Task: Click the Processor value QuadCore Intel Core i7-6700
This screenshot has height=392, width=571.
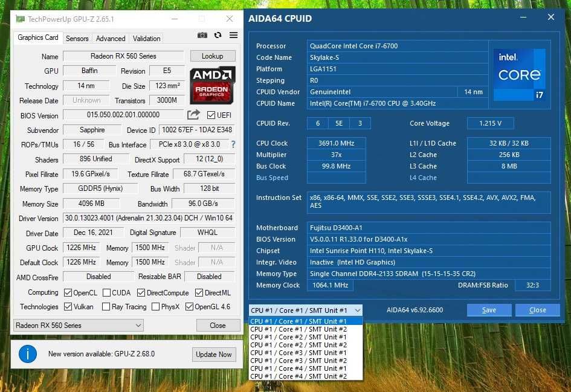Action: (x=398, y=46)
